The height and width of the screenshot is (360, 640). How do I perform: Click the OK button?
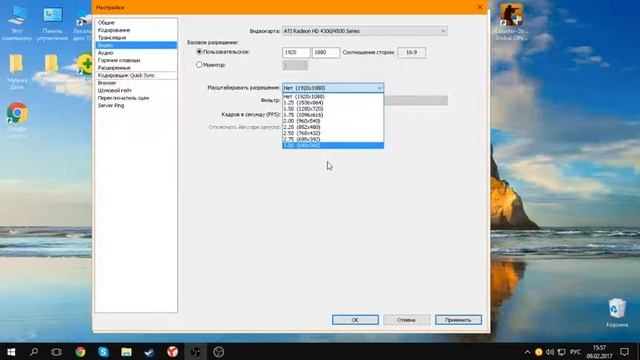[355, 320]
